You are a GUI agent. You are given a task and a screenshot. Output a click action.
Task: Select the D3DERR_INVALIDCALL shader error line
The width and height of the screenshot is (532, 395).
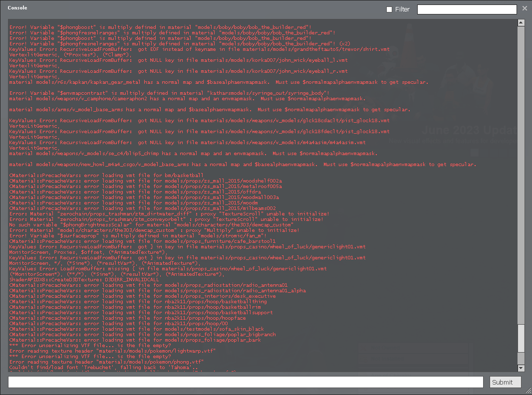pyautogui.click(x=84, y=280)
